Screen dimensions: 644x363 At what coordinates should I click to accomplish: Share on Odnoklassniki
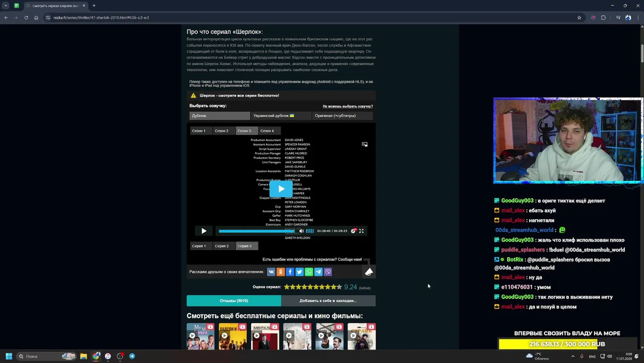[x=281, y=272]
